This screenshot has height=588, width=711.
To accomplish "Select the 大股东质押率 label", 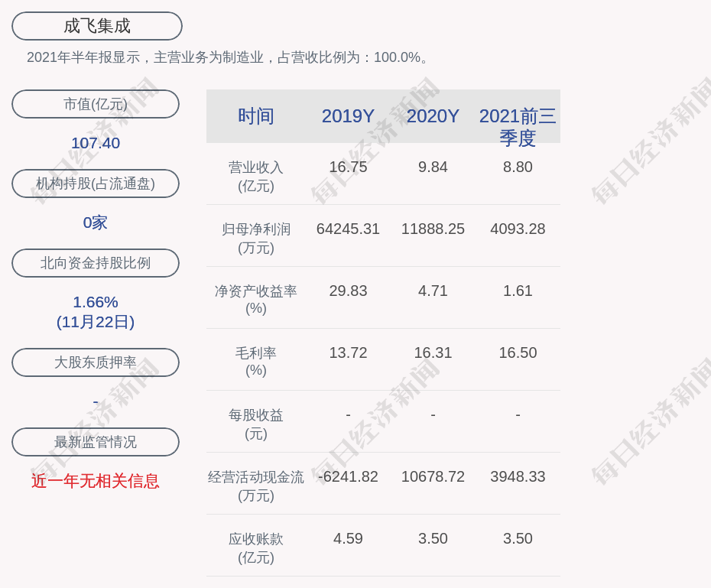I will 95,362.
